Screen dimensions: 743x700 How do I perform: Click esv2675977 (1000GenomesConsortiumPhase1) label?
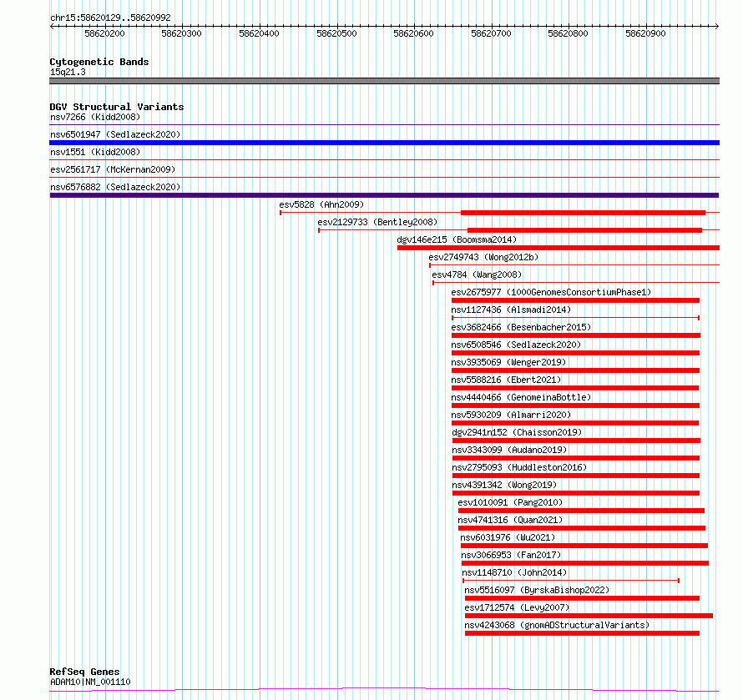click(551, 292)
